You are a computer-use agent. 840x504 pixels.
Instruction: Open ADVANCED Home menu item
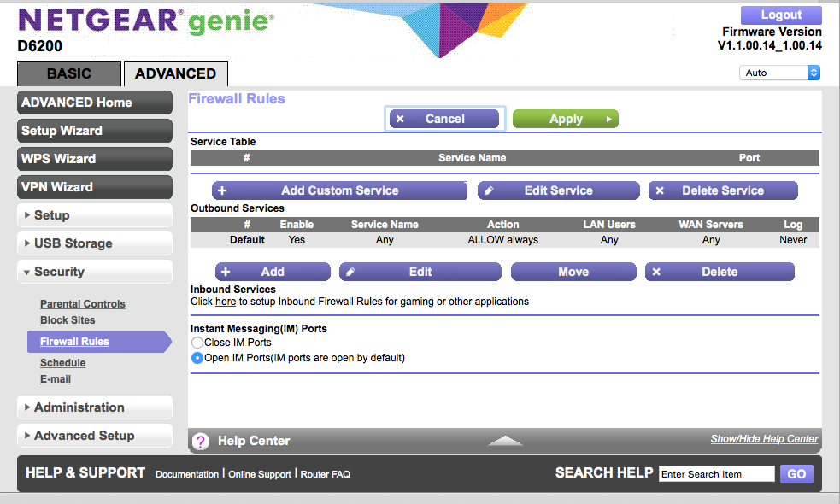click(95, 103)
